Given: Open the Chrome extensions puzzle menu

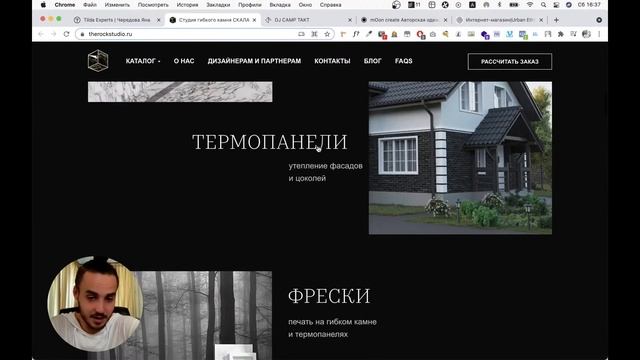Looking at the screenshot, I should tap(561, 34).
